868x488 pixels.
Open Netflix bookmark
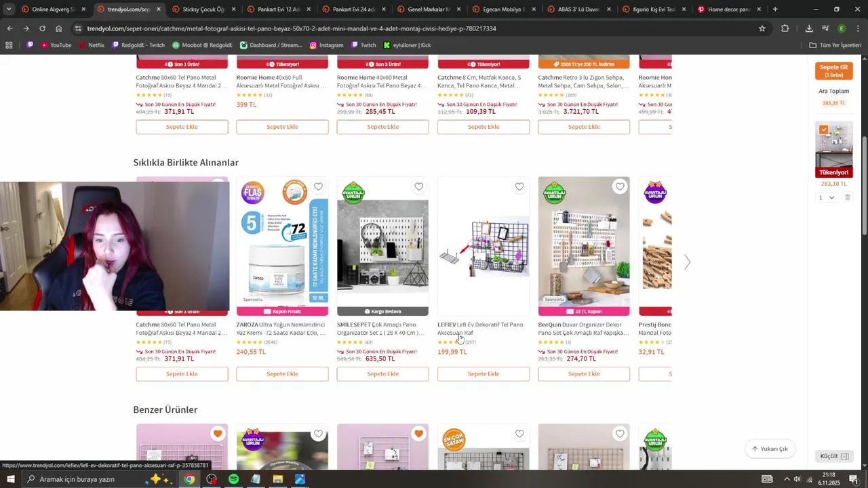click(x=92, y=45)
